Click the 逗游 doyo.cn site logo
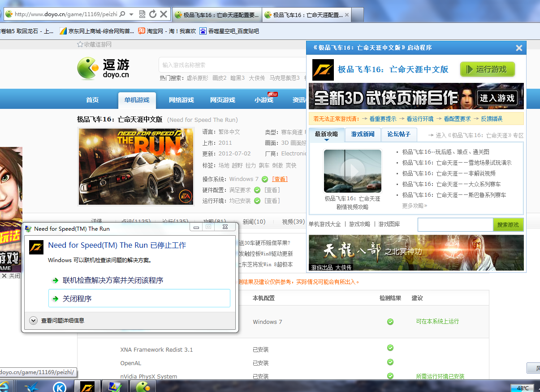This screenshot has height=392, width=540. click(104, 69)
